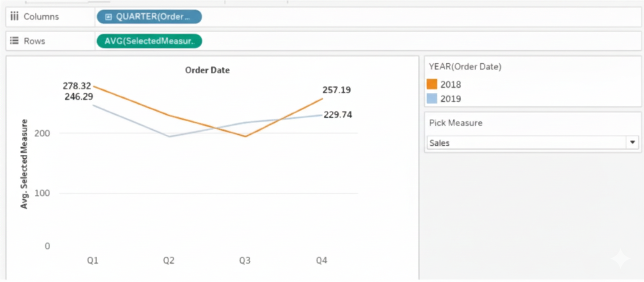Select the Q3 axis label

tap(245, 261)
